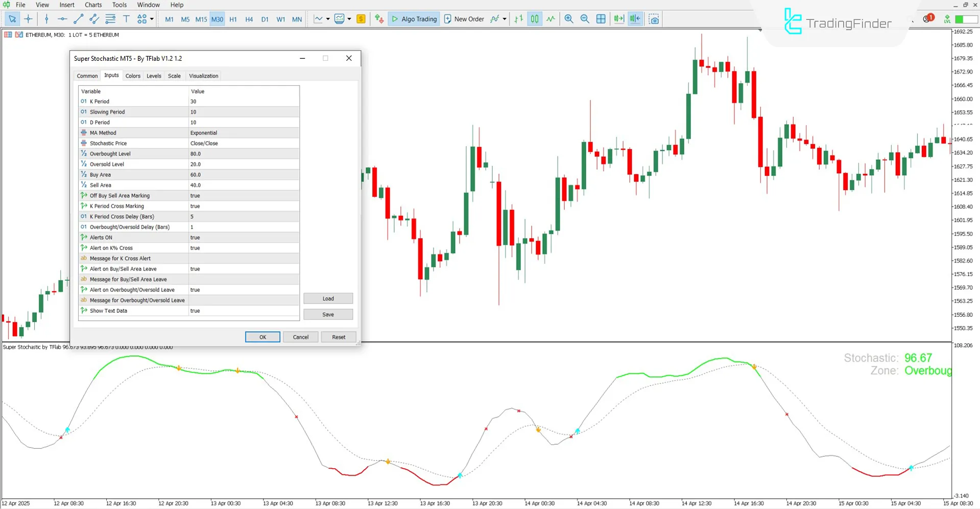
Task: Toggle Algo Trading on or off
Action: [414, 19]
